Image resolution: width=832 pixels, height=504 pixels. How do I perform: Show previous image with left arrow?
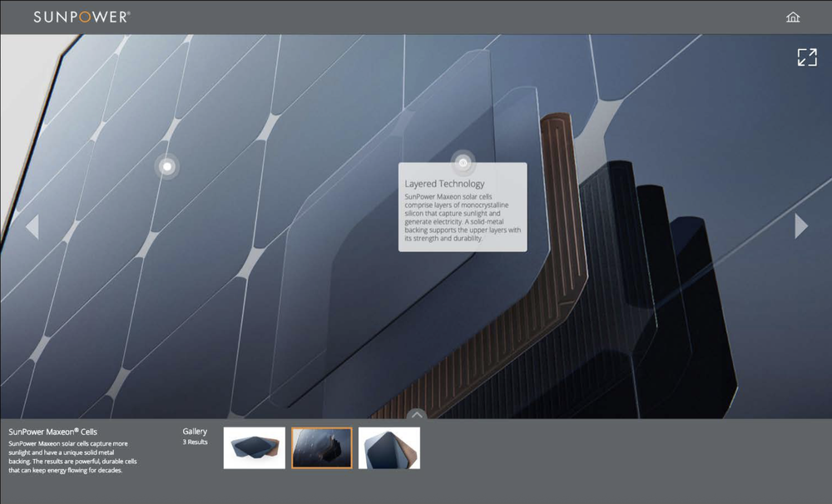click(32, 226)
